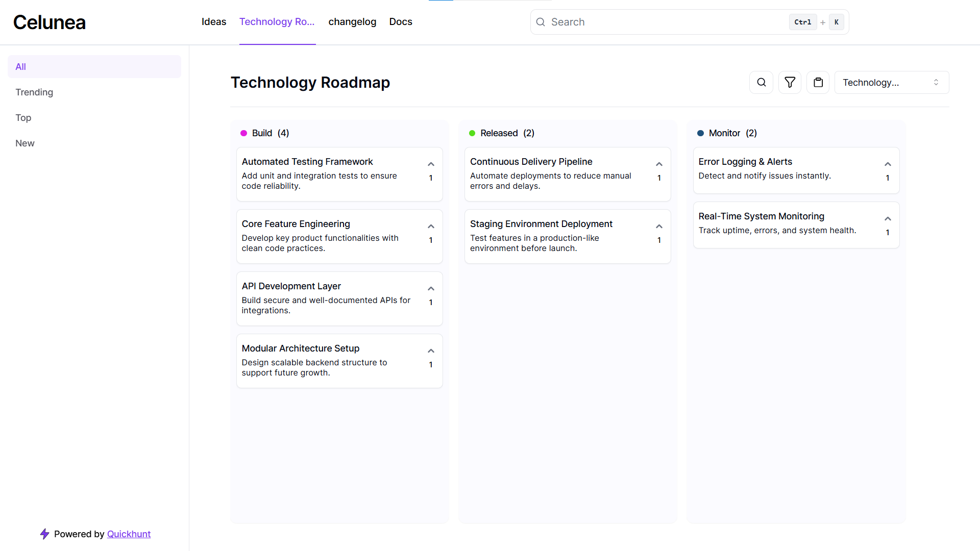Select the All sidebar filter
The image size is (980, 551).
[x=94, y=67]
